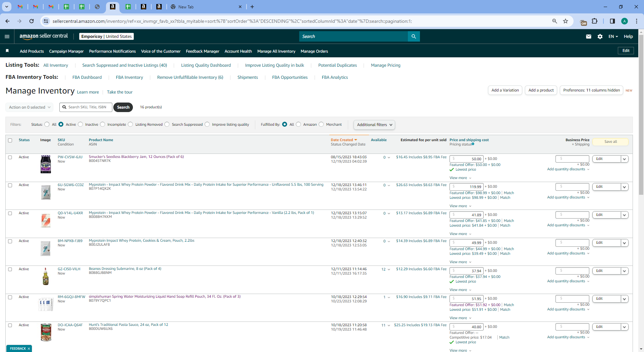The image size is (644, 352).
Task: View site information icon in address bar
Action: pyautogui.click(x=46, y=21)
